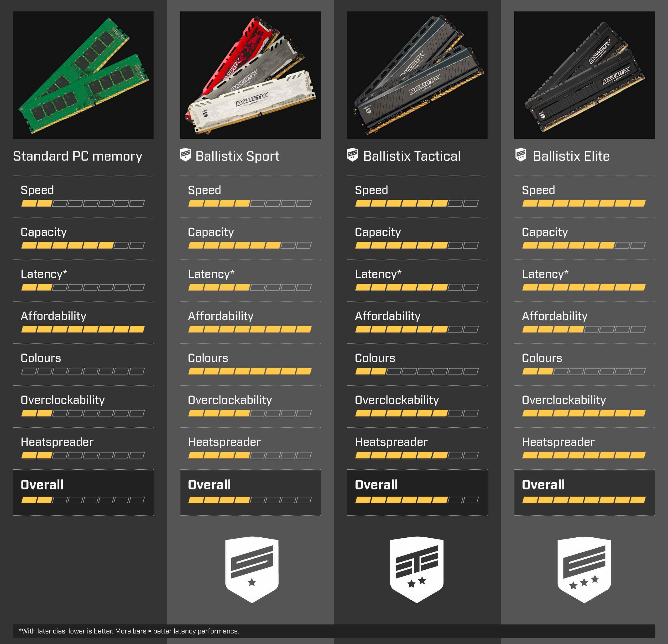
Task: Click the Latency rating bar for Standard PC memory
Action: point(83,287)
